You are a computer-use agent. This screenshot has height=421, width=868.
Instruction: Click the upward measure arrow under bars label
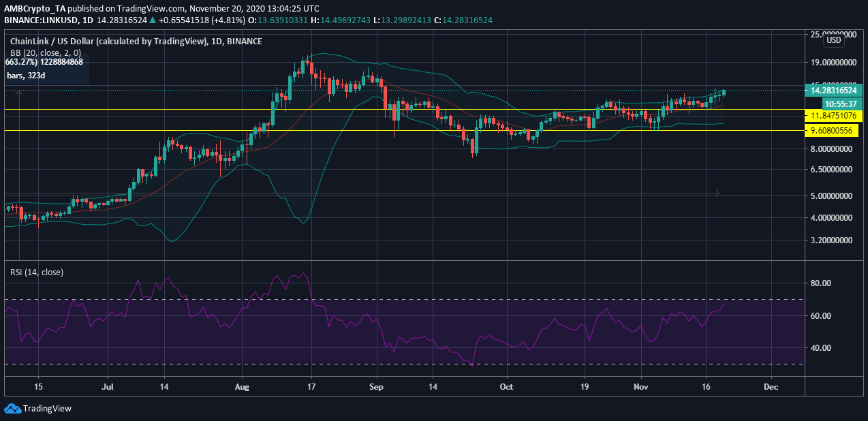20,95
